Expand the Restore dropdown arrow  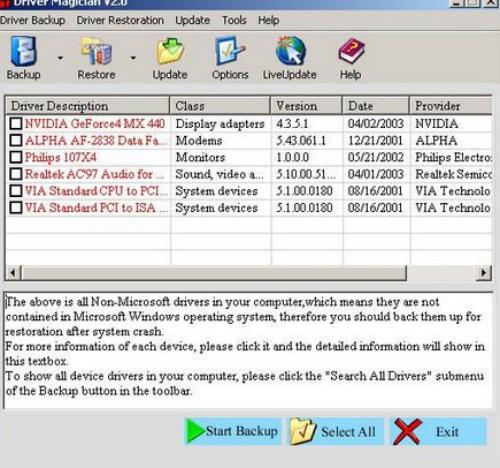pos(133,58)
